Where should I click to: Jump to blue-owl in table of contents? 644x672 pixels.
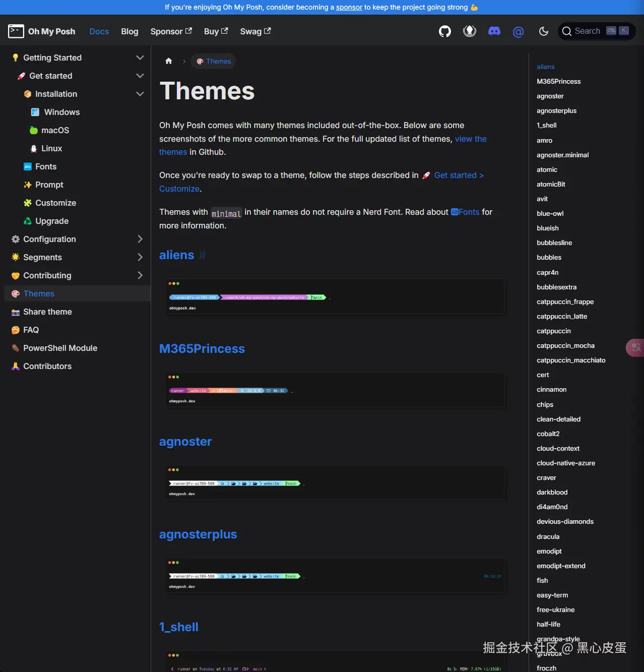click(x=550, y=213)
